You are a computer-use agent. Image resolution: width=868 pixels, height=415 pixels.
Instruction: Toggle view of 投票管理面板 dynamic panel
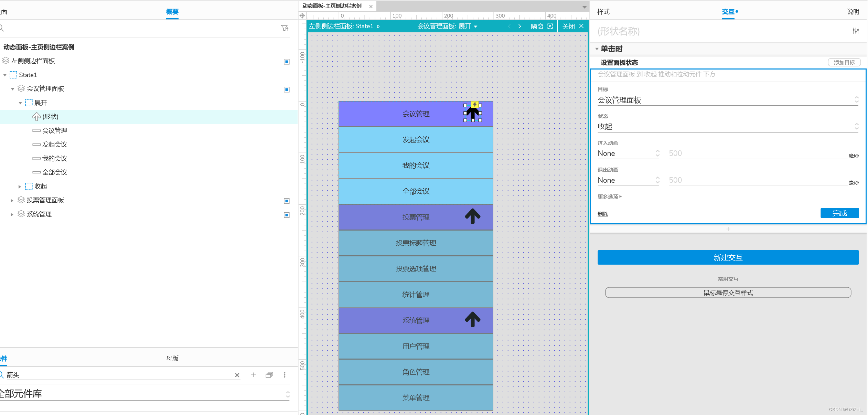pyautogui.click(x=287, y=201)
